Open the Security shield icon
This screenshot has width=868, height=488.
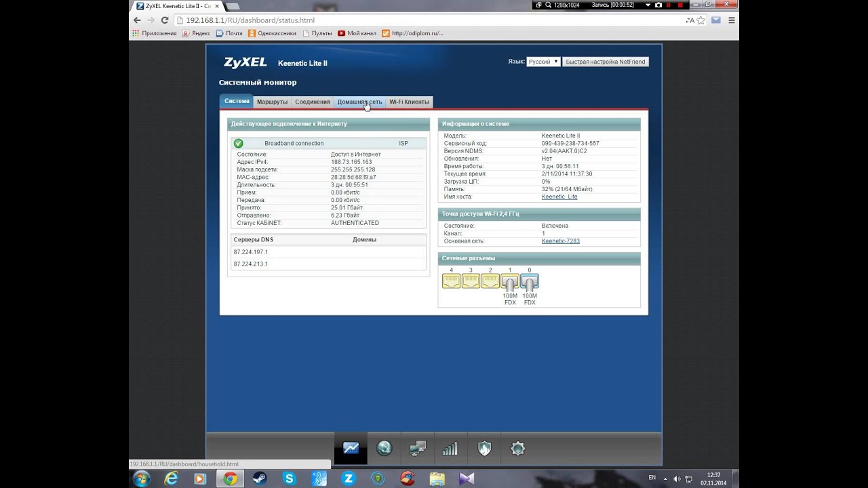click(484, 448)
